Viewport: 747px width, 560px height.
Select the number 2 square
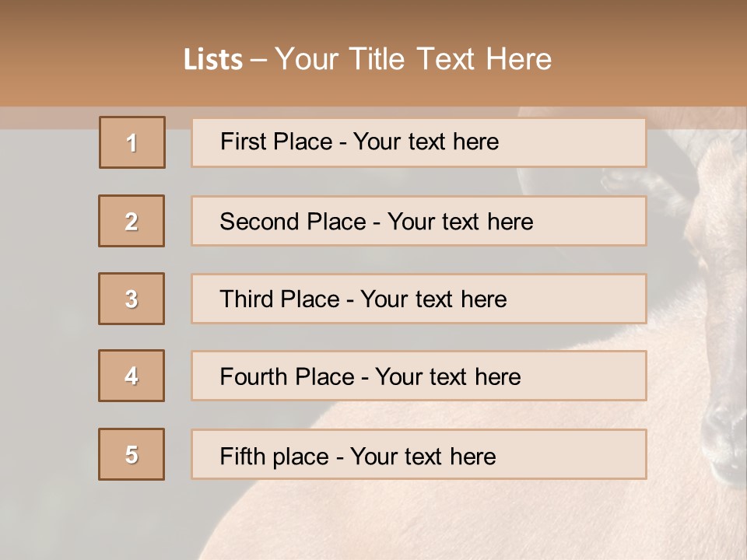[x=132, y=221]
